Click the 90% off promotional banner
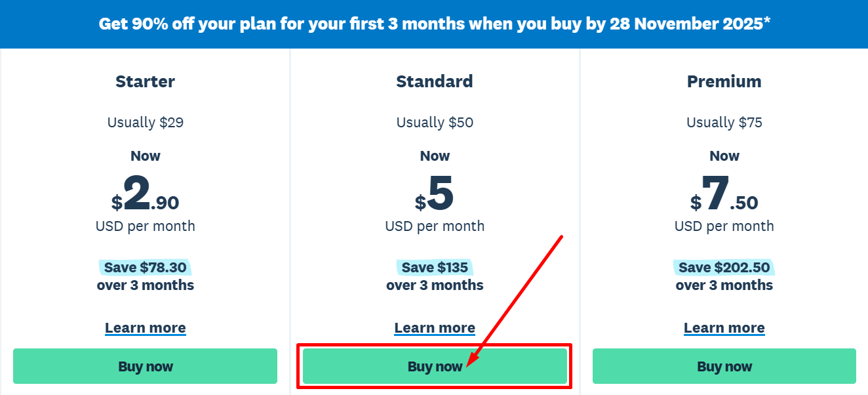The width and height of the screenshot is (868, 395). click(434, 24)
